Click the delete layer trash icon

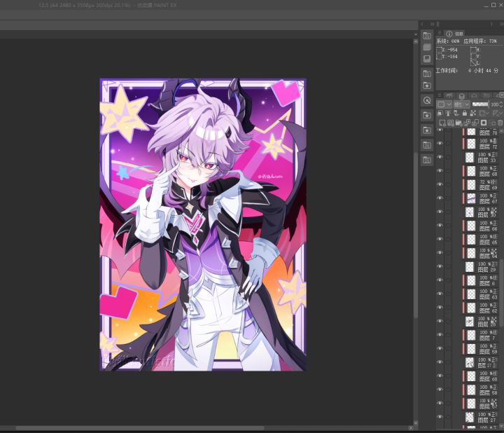coord(500,123)
